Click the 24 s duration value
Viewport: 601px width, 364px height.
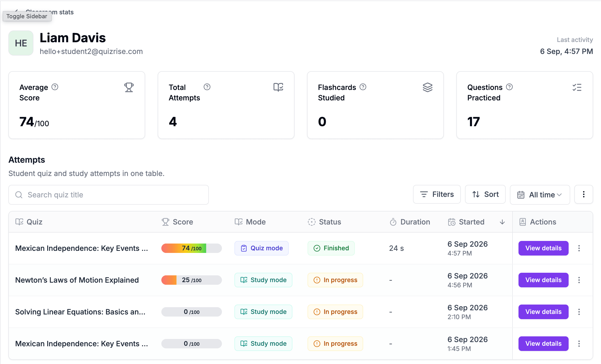tap(396, 248)
